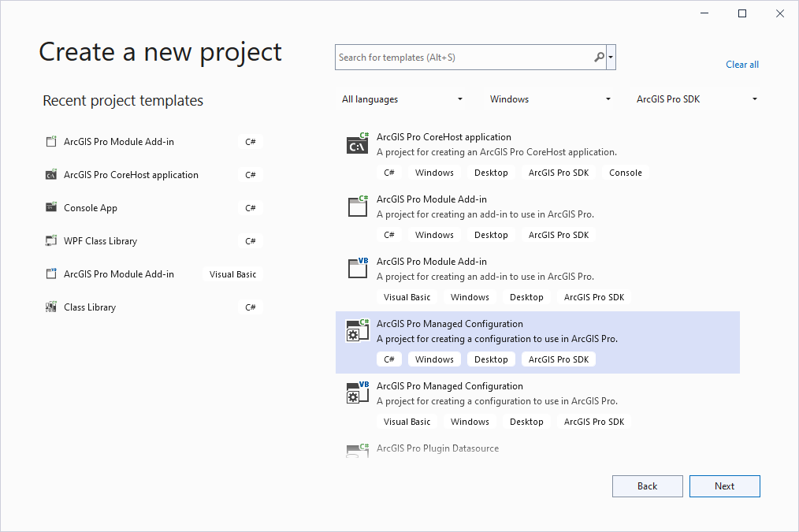This screenshot has width=799, height=532.
Task: Click the search magnifier icon
Action: coord(598,57)
